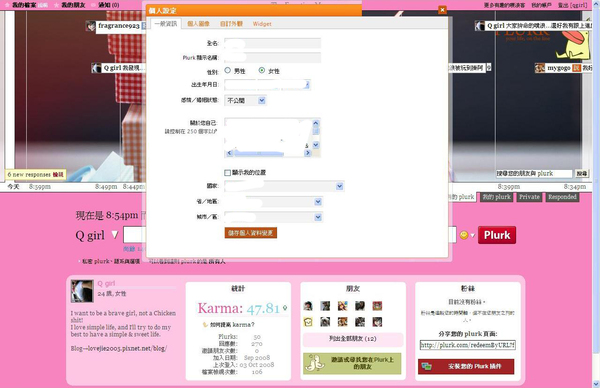The width and height of the screenshot is (600, 388).
Task: Click second friend avatar in top row
Action: pyautogui.click(x=325, y=306)
